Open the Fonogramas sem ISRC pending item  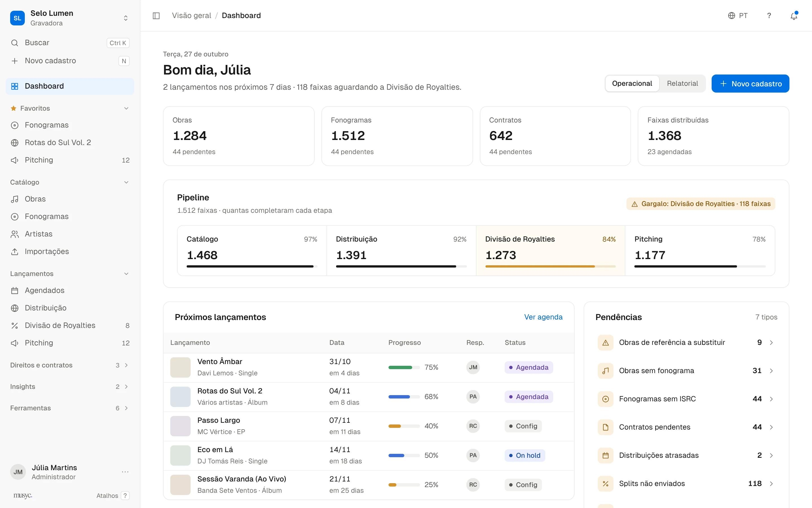point(686,399)
